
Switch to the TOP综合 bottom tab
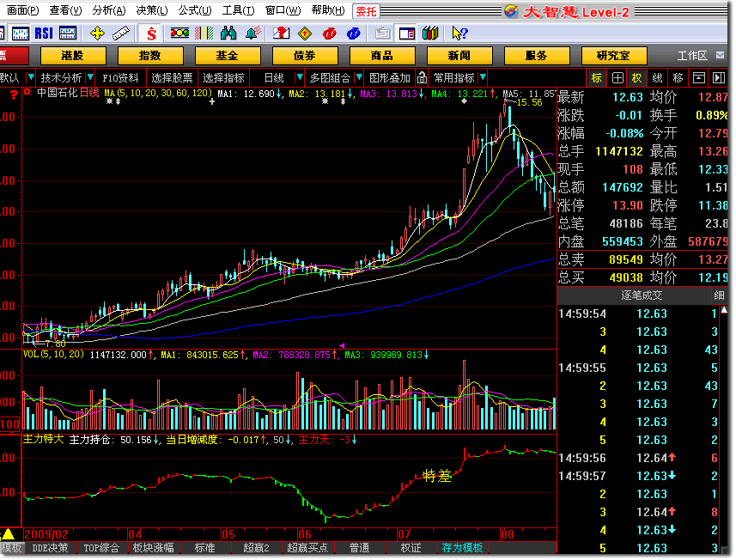coord(101,548)
